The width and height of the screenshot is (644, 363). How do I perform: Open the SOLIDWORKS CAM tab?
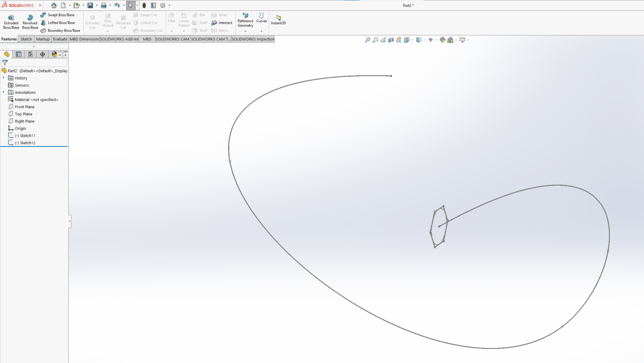(172, 39)
